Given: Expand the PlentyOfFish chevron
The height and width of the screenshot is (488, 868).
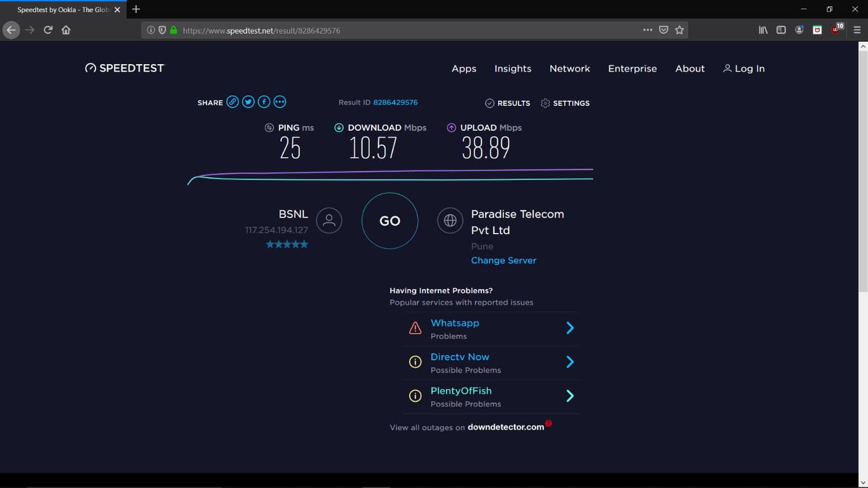Looking at the screenshot, I should [x=570, y=396].
